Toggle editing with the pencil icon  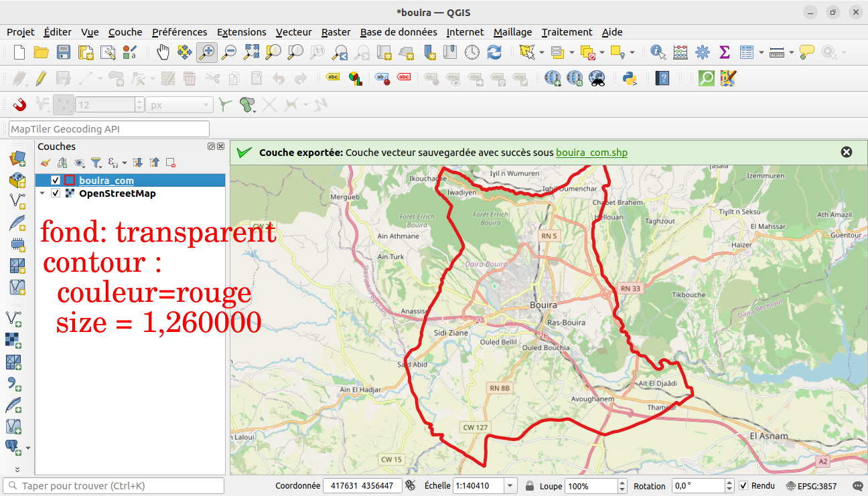pos(41,78)
